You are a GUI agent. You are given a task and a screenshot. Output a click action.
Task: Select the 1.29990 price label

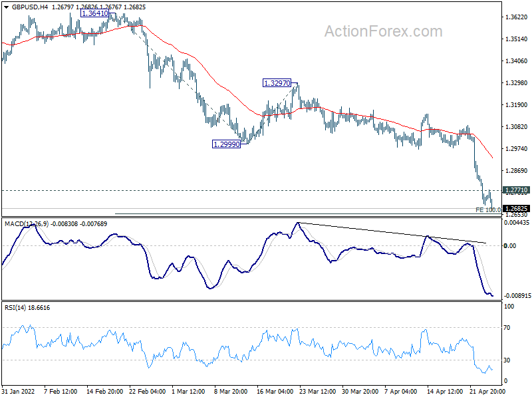click(x=226, y=144)
